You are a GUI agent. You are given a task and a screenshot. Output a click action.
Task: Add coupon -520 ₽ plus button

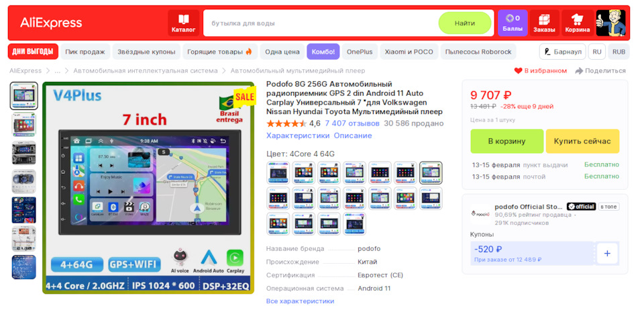click(608, 254)
